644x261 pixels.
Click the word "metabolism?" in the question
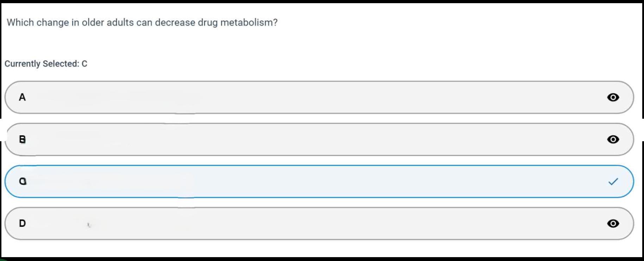(x=249, y=23)
